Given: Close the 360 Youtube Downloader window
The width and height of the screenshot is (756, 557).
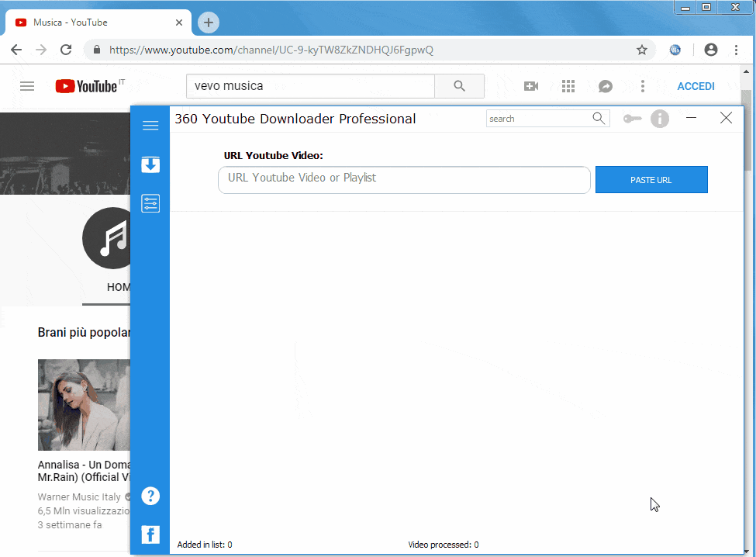Looking at the screenshot, I should [726, 118].
